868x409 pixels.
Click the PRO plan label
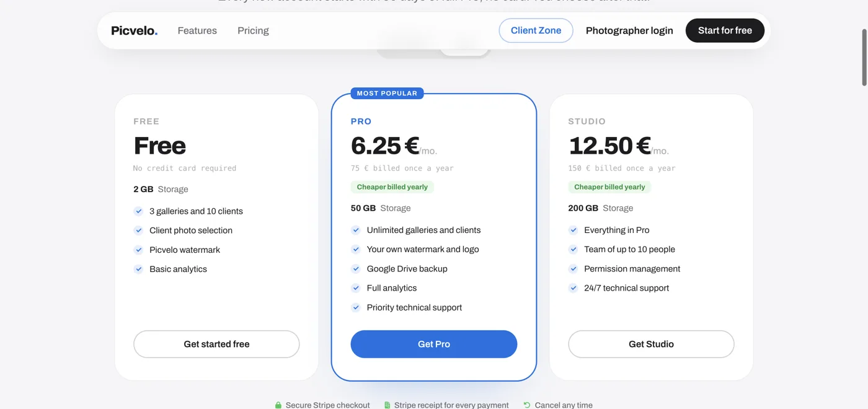(361, 121)
